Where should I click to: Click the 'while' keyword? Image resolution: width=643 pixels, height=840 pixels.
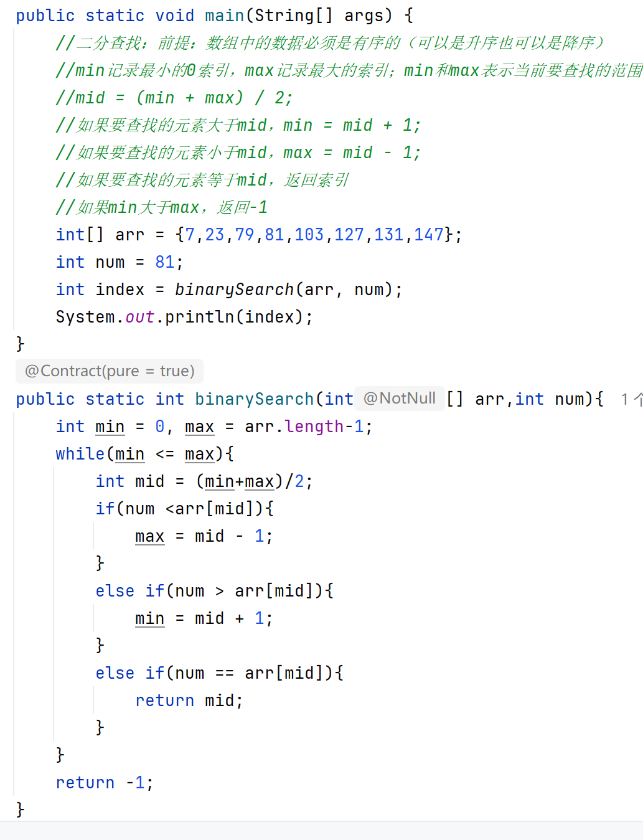click(80, 454)
